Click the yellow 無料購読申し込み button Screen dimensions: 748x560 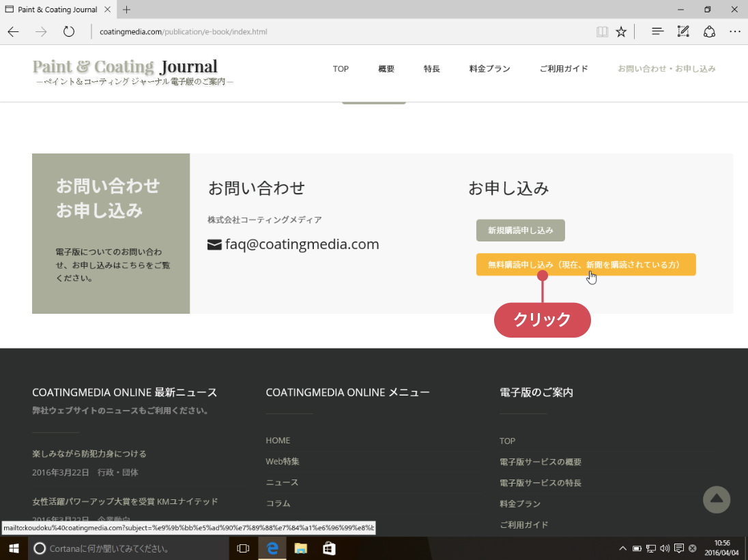click(x=586, y=265)
